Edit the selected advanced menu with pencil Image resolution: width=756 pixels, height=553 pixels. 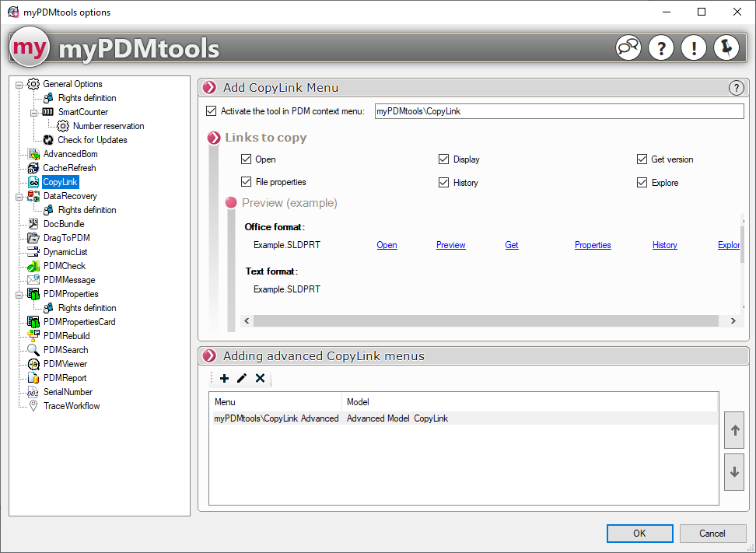coord(242,379)
